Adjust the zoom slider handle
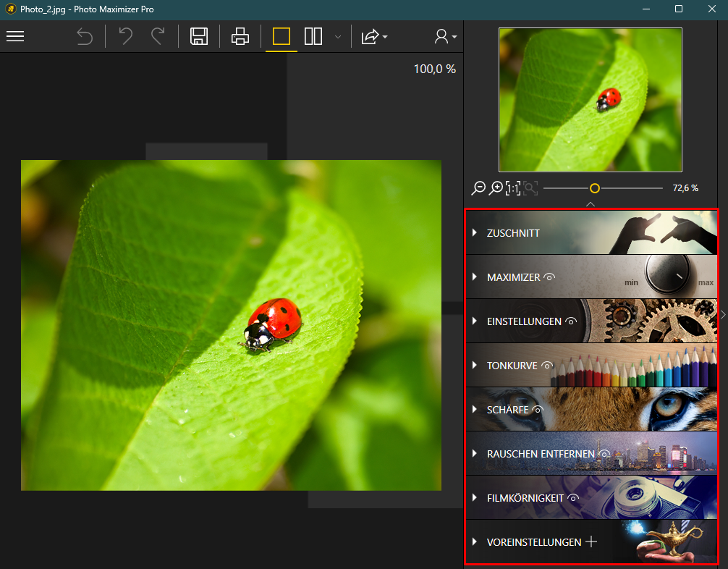The height and width of the screenshot is (569, 728). (595, 188)
